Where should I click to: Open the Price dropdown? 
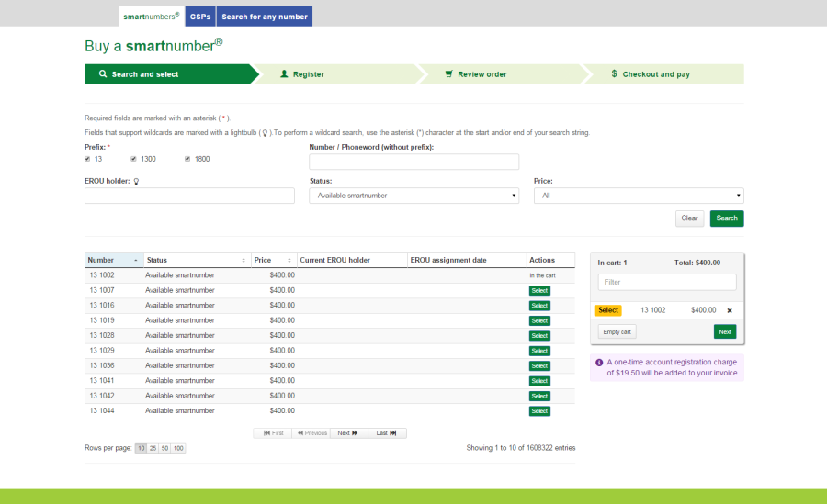click(x=639, y=196)
